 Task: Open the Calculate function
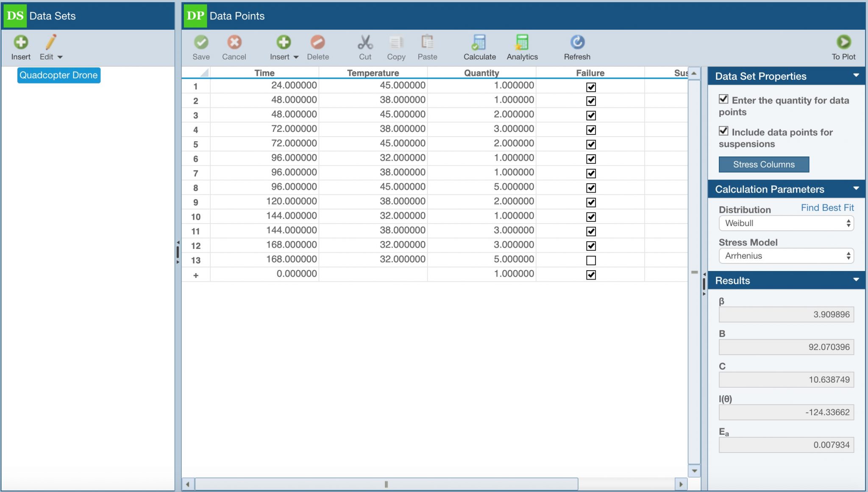[x=479, y=42]
